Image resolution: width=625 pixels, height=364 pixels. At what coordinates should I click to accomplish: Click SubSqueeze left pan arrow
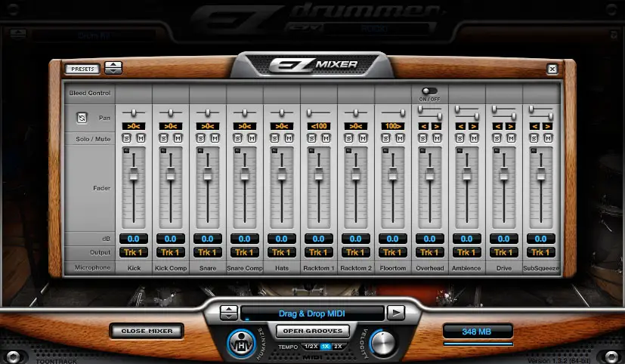click(534, 126)
